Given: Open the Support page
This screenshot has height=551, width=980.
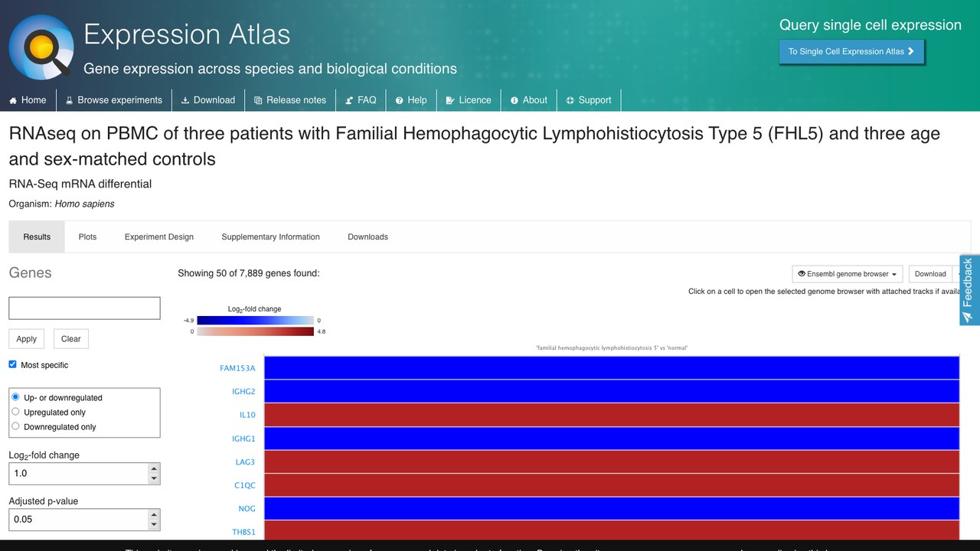Looking at the screenshot, I should point(589,100).
